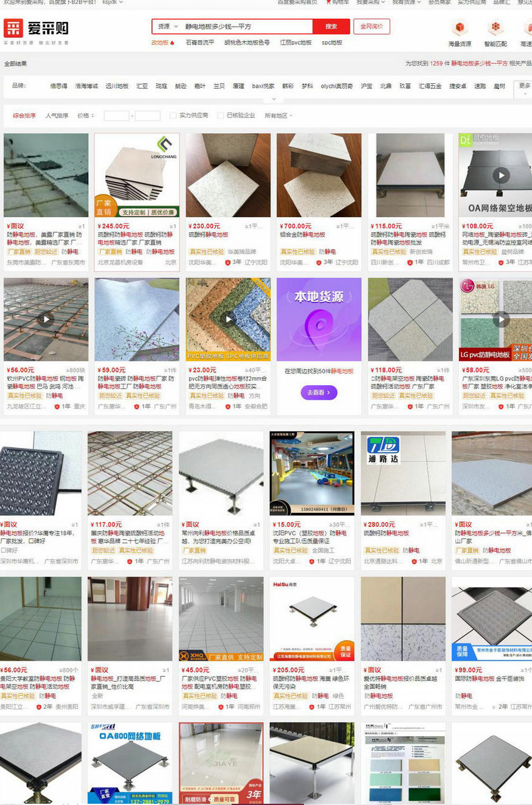The image size is (532, 805).
Task: Sort results by 人气排序
Action: point(57,116)
